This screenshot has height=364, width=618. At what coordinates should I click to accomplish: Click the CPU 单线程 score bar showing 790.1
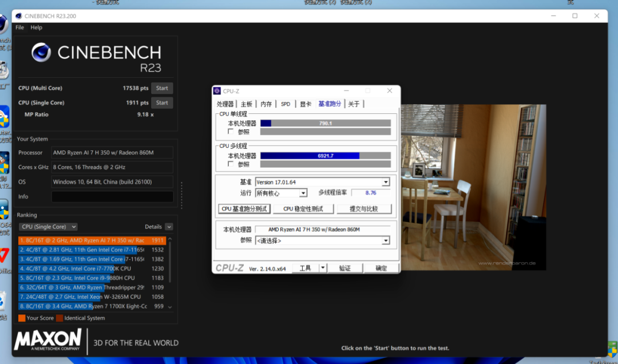[326, 124]
